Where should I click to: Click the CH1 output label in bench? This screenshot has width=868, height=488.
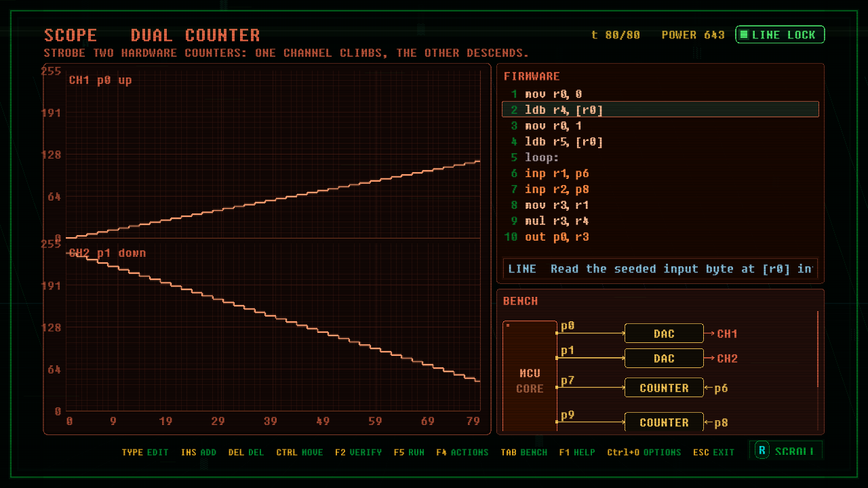[x=727, y=333]
